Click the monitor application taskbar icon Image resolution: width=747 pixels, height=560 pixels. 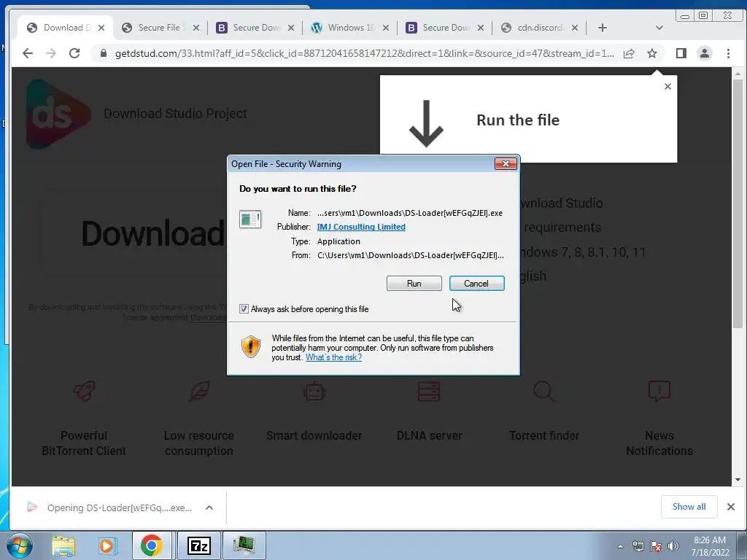pyautogui.click(x=244, y=545)
